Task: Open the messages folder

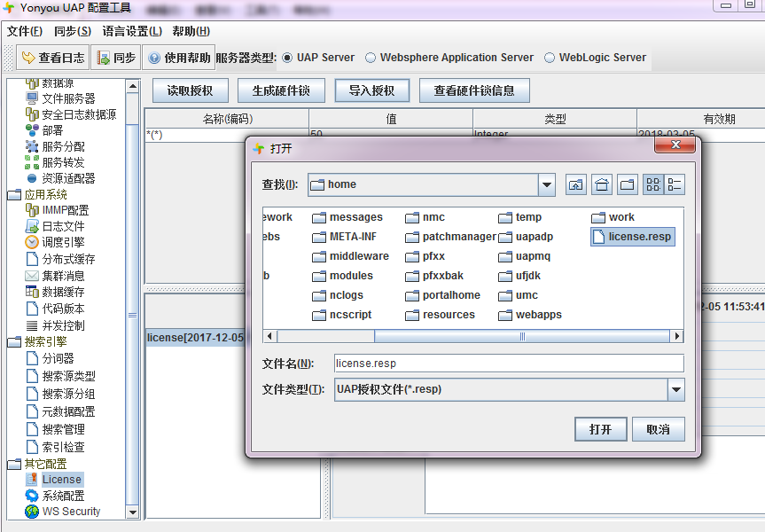Action: (347, 217)
